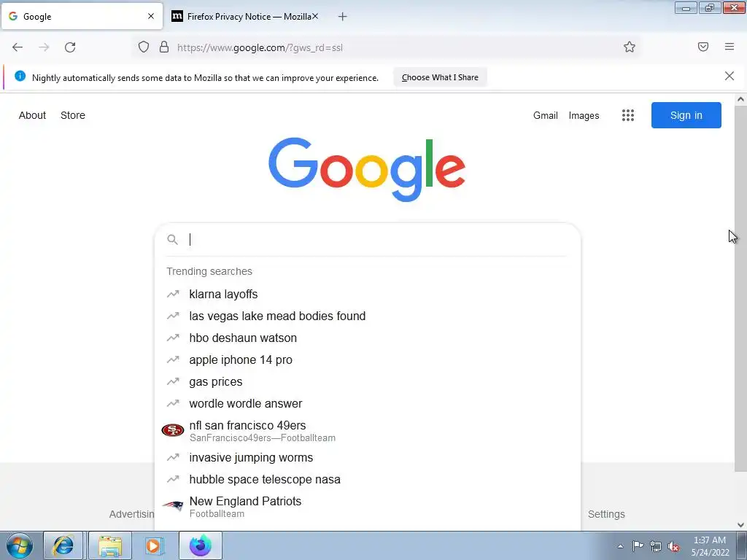
Task: Click the page scrollbar up arrow
Action: (x=740, y=99)
